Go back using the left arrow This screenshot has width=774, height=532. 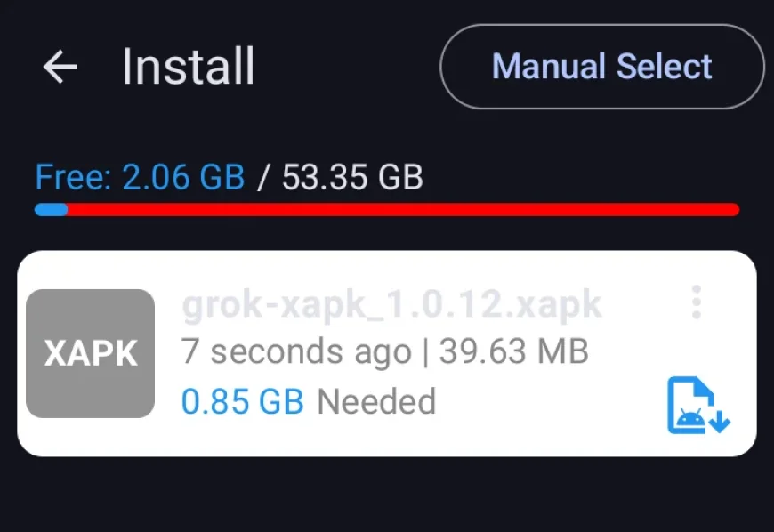click(60, 67)
